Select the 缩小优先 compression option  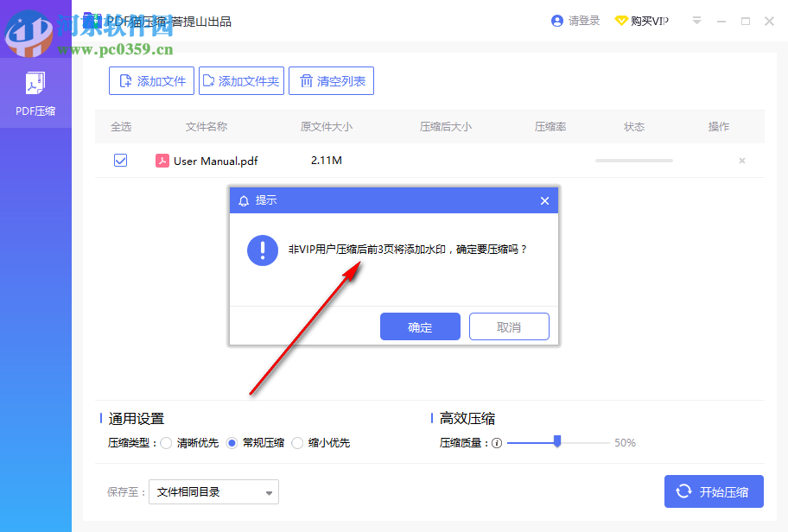click(x=297, y=442)
